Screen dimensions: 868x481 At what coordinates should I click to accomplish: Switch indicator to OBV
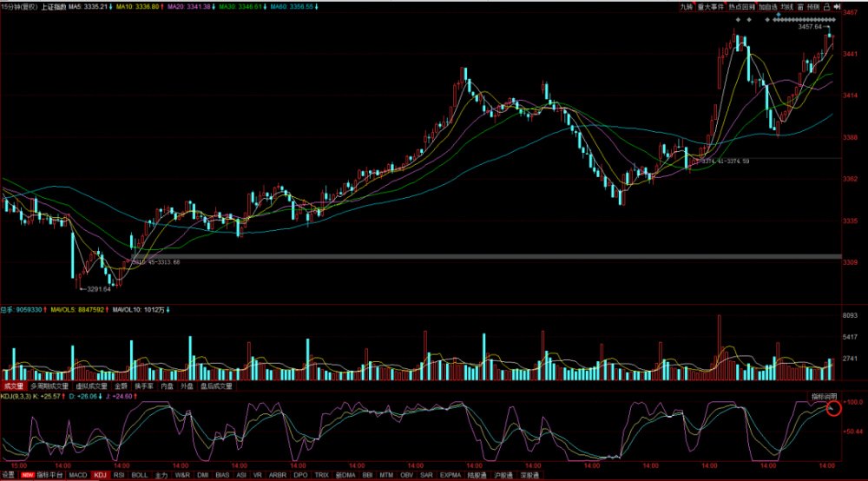tap(407, 475)
